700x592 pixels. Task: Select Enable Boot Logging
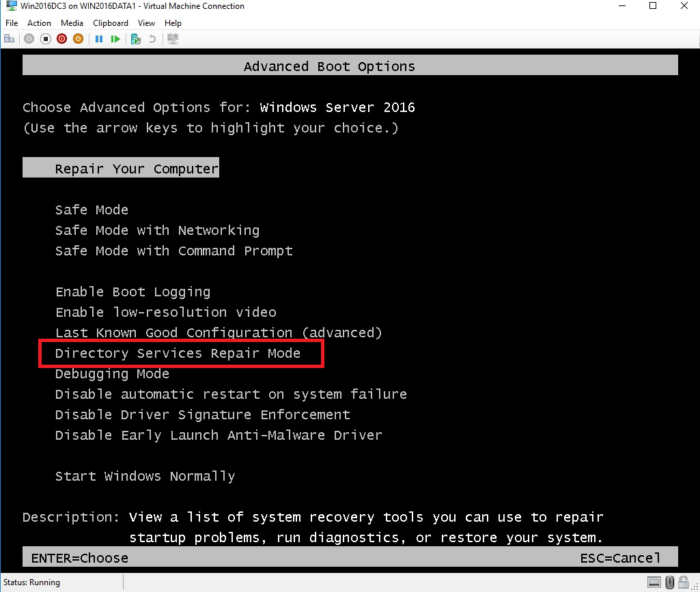click(132, 292)
